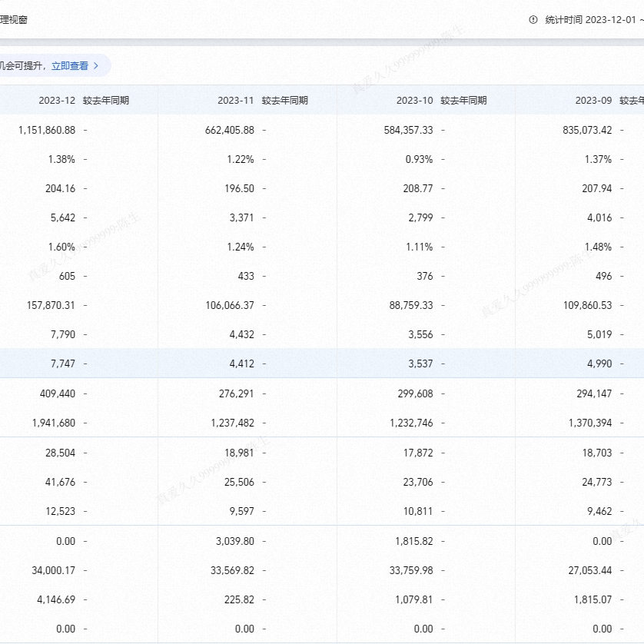
Task: Select the 3,039.80 value in 2023-11
Action: [236, 541]
